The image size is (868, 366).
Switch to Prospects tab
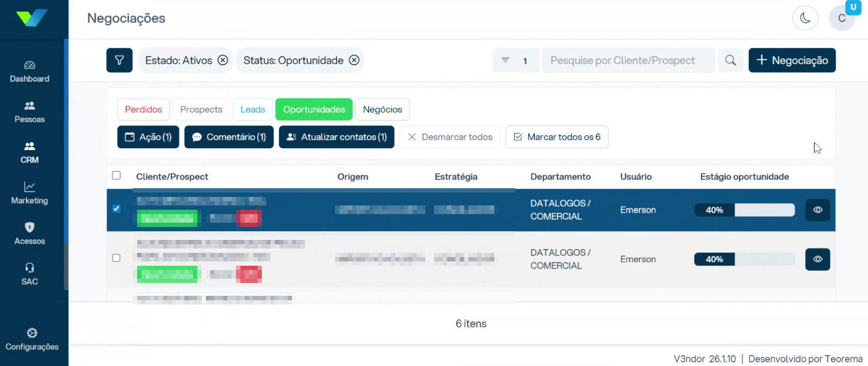201,109
